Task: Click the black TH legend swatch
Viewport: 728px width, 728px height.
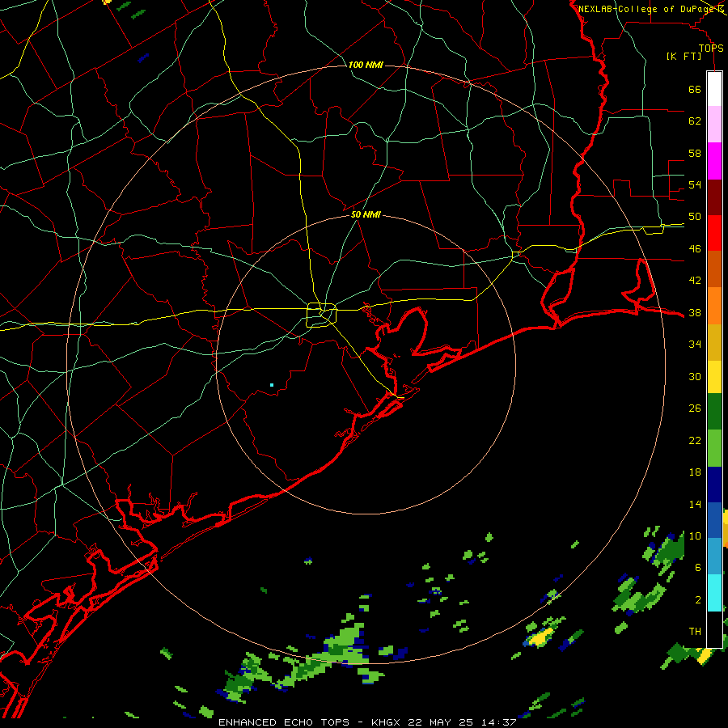Action: [714, 629]
